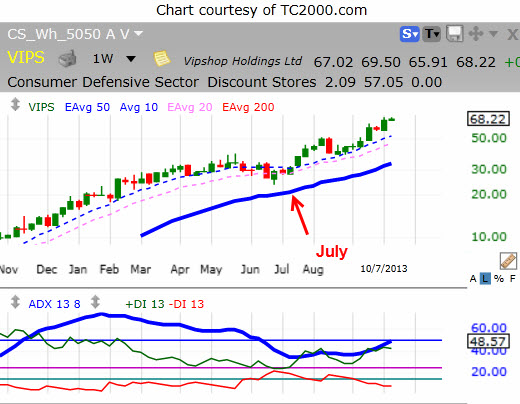This screenshot has width=520, height=404.
Task: Click the Jun month label on time axis
Action: pos(250,269)
